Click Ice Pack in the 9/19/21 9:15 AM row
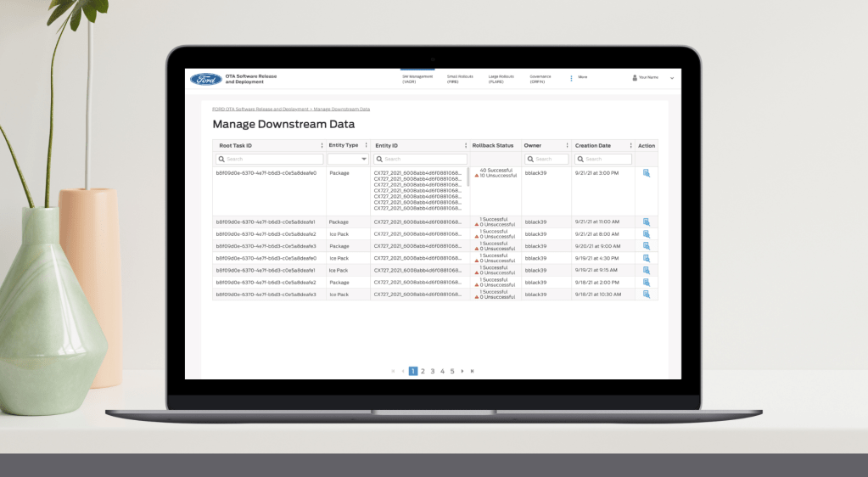 tap(339, 271)
